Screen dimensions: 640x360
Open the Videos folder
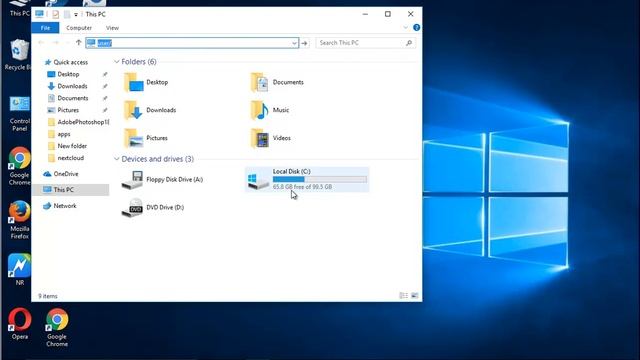(x=271, y=138)
